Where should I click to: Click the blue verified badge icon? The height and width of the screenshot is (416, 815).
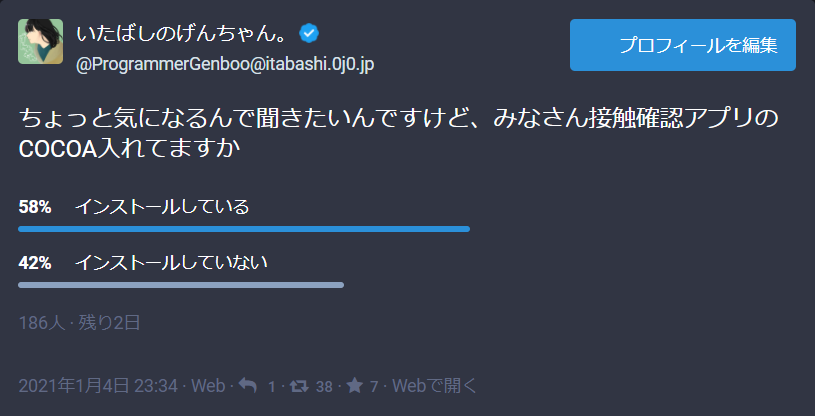tap(310, 34)
